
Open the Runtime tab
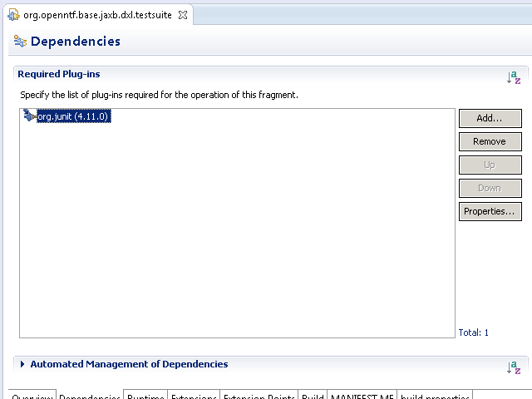pyautogui.click(x=145, y=397)
